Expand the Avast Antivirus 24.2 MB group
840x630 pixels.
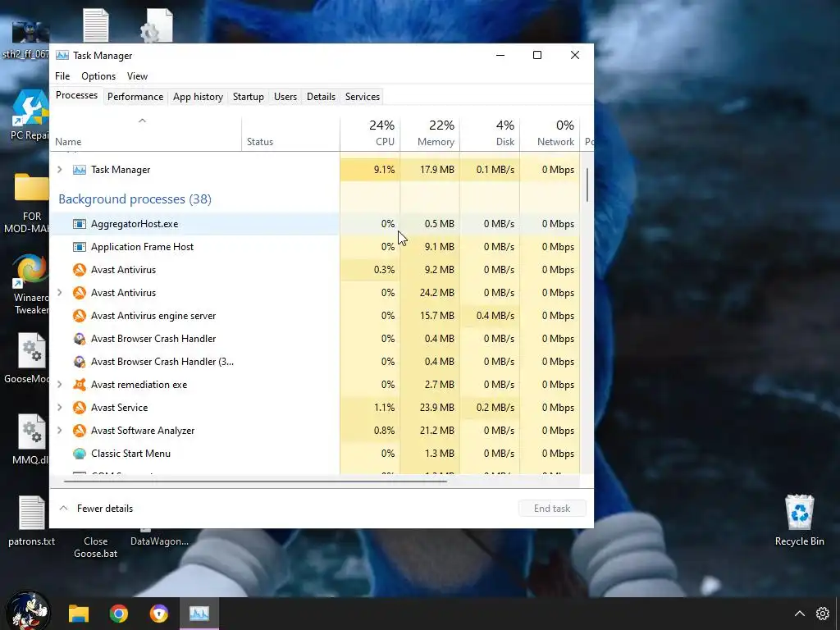coord(59,293)
